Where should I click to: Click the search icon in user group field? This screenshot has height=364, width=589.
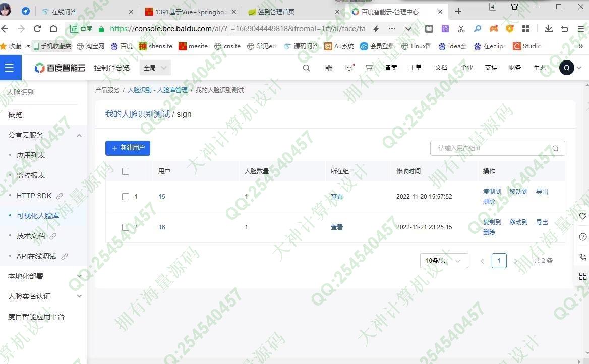coord(556,148)
